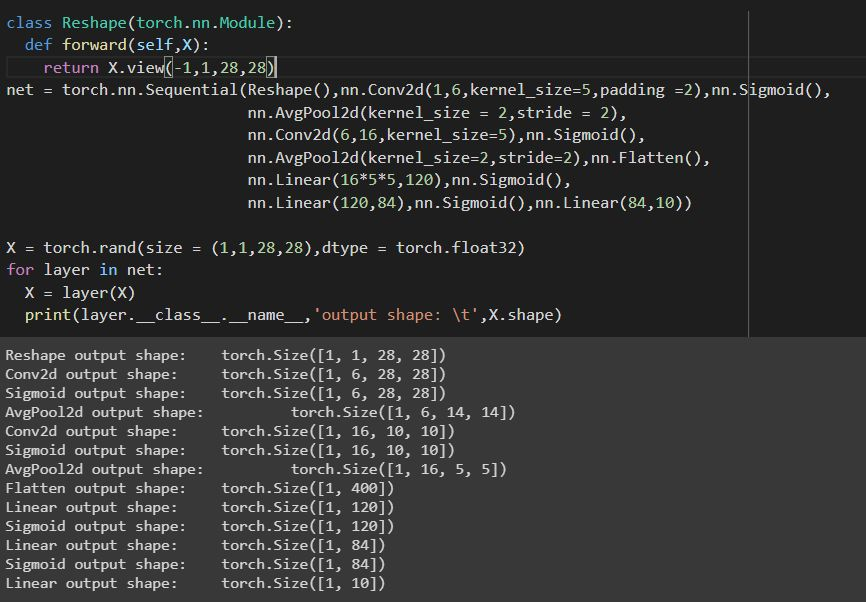This screenshot has width=866, height=602.
Task: Place cursor on 'return X.view(-1,1,28,28)' line
Action: (160, 68)
